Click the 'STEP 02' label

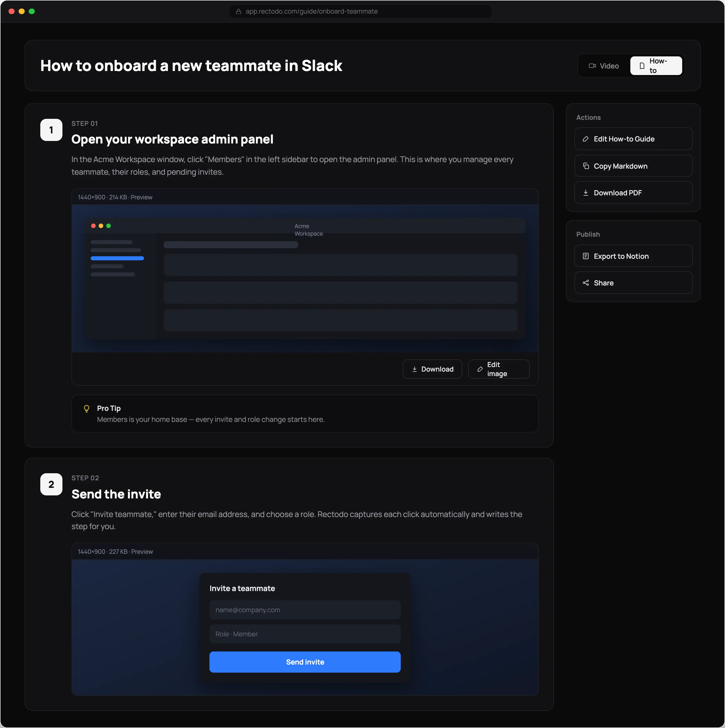(85, 478)
